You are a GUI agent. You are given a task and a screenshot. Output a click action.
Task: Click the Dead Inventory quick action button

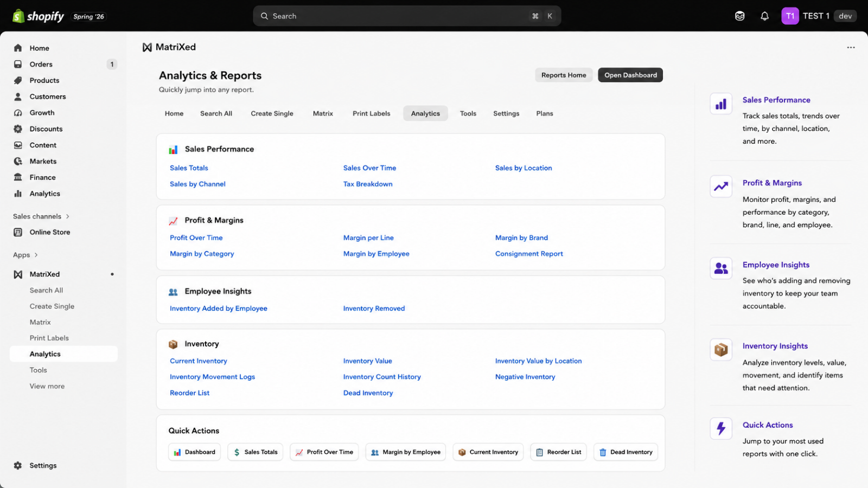tap(626, 452)
